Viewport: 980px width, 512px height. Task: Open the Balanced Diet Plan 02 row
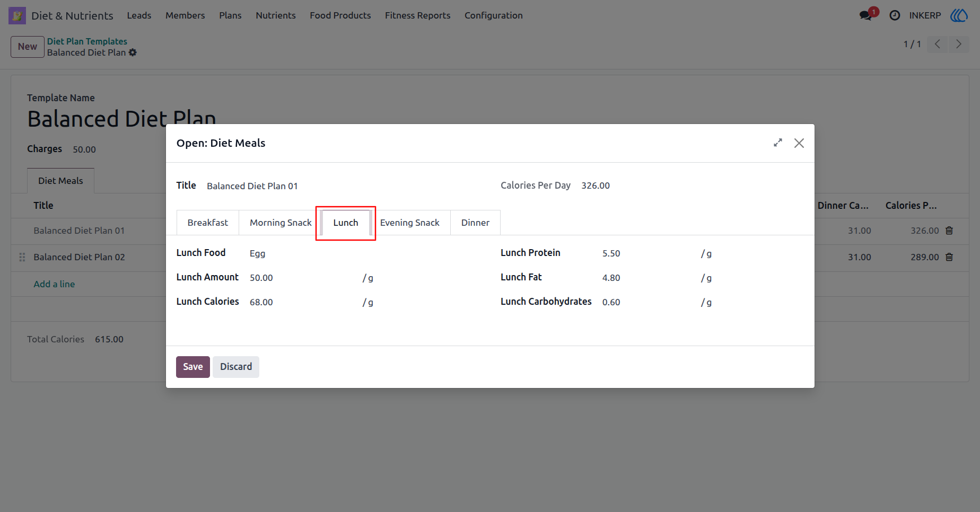coord(79,257)
